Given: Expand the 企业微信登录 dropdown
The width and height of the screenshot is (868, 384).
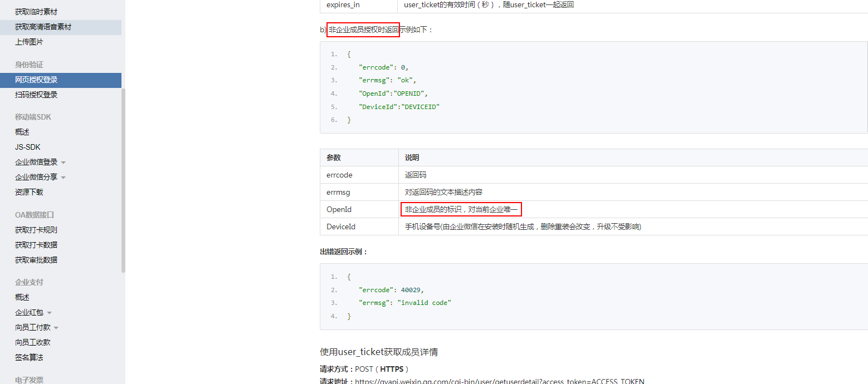Looking at the screenshot, I should coord(37,161).
